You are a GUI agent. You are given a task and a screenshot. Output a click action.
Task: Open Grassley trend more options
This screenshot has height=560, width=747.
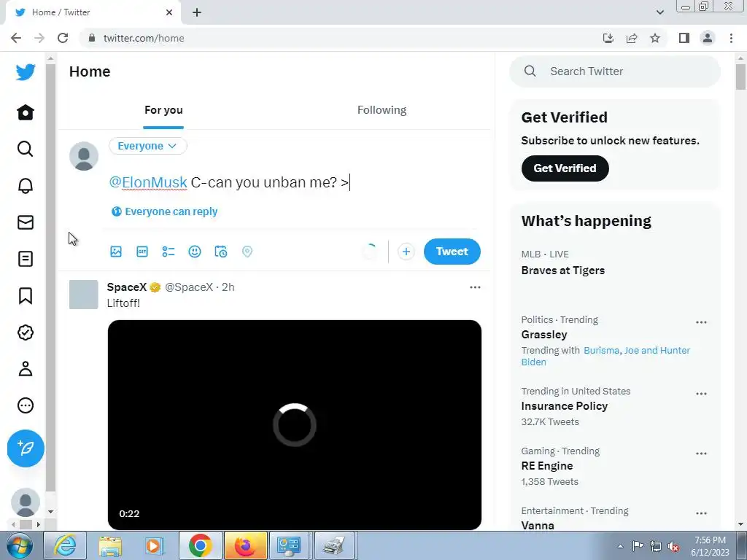pyautogui.click(x=701, y=322)
